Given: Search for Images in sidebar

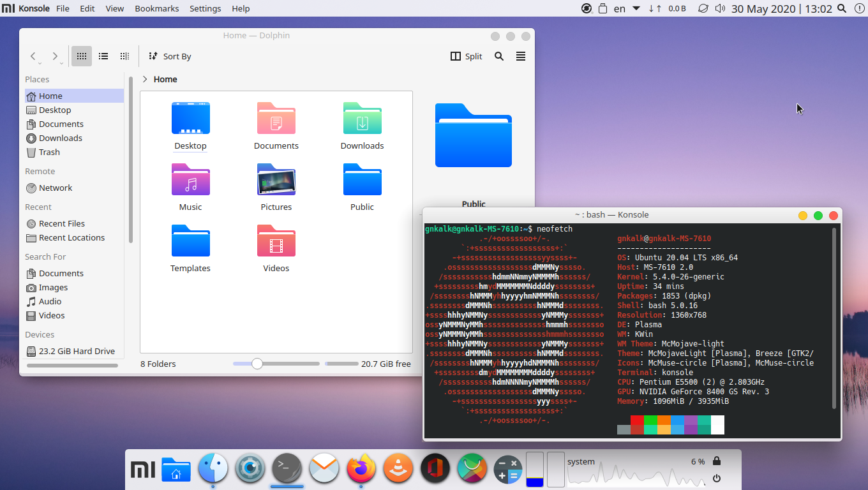Looking at the screenshot, I should point(74,287).
